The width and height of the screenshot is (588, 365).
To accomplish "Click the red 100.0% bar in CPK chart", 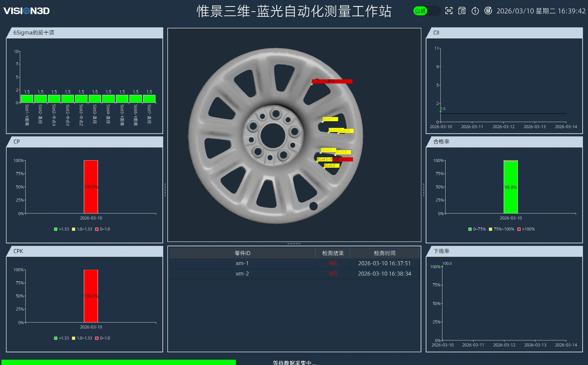I will click(x=91, y=296).
